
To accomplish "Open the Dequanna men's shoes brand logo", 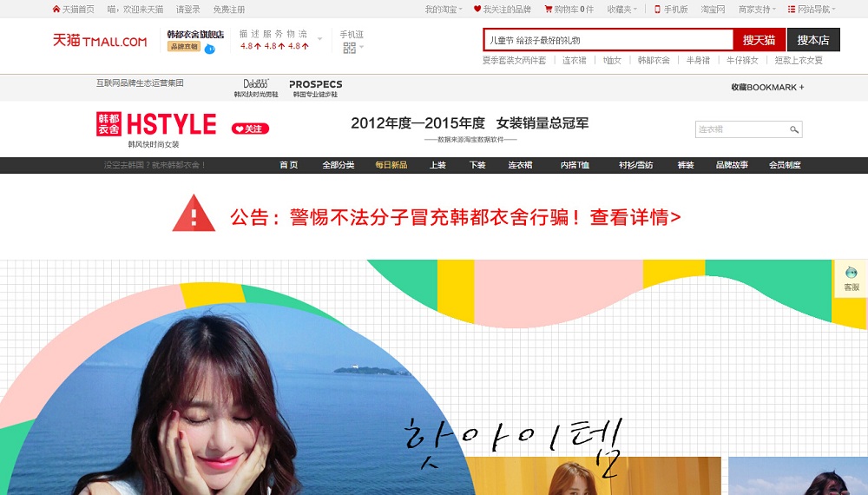I will [x=256, y=88].
